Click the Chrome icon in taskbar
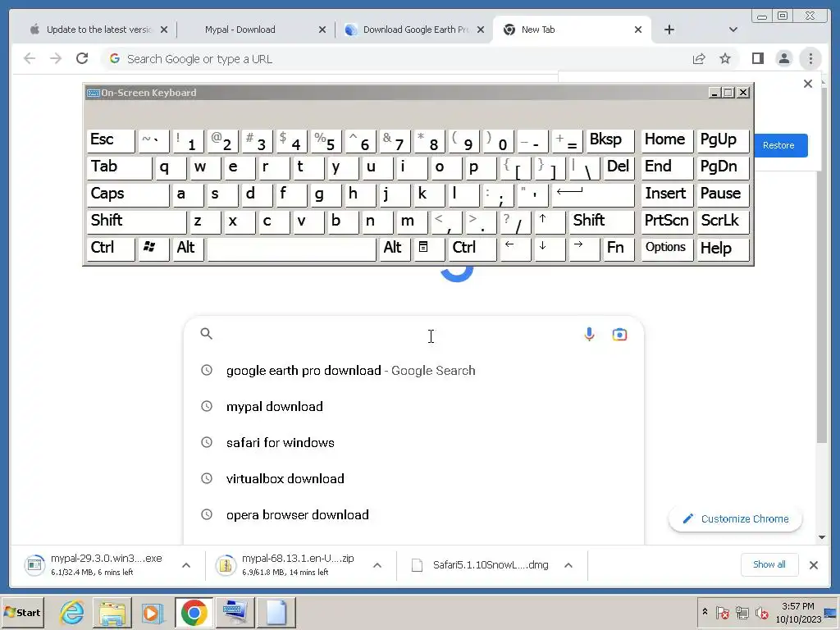This screenshot has height=630, width=840. (194, 612)
